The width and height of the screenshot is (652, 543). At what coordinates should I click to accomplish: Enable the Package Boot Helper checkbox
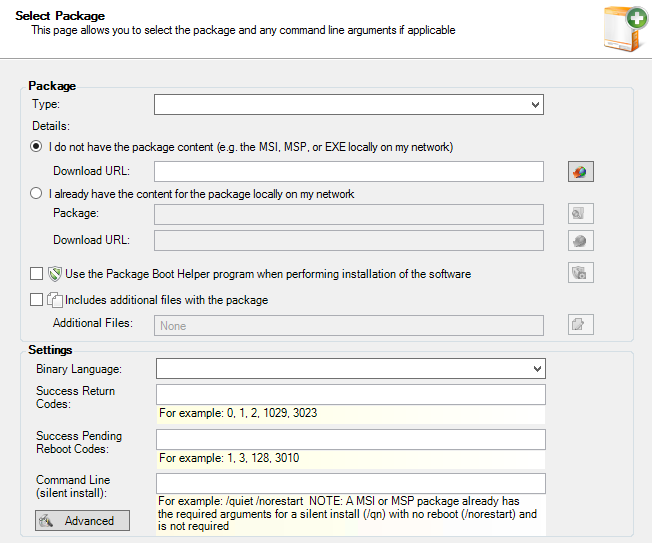tap(37, 273)
